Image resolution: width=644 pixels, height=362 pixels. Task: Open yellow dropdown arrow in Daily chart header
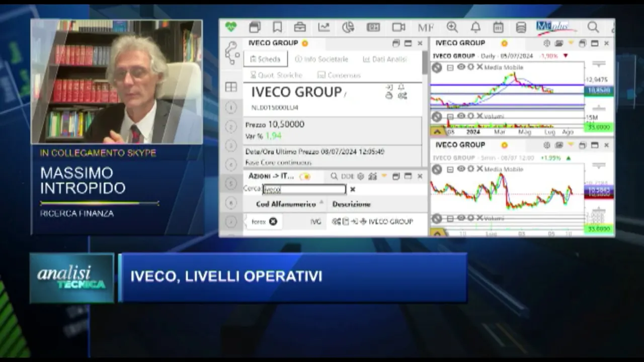[571, 43]
